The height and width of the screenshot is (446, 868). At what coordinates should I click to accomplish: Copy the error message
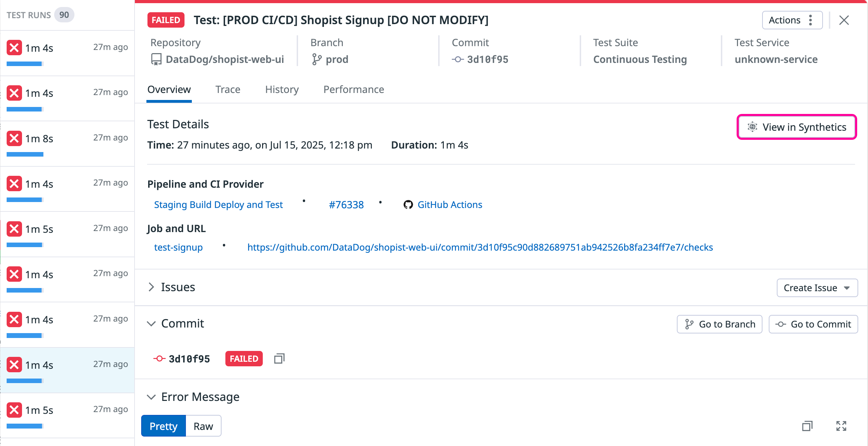[x=807, y=426]
